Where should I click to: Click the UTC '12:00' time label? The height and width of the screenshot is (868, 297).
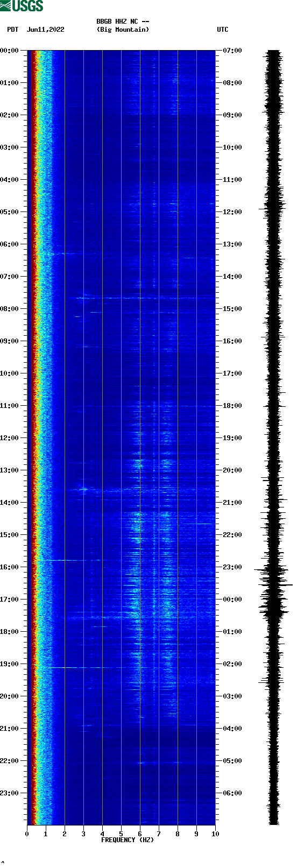click(232, 212)
